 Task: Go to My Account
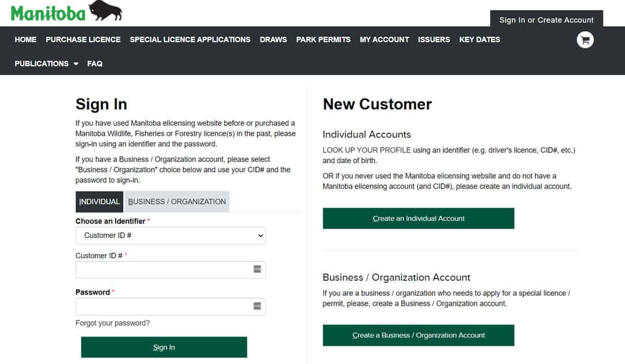tap(384, 40)
